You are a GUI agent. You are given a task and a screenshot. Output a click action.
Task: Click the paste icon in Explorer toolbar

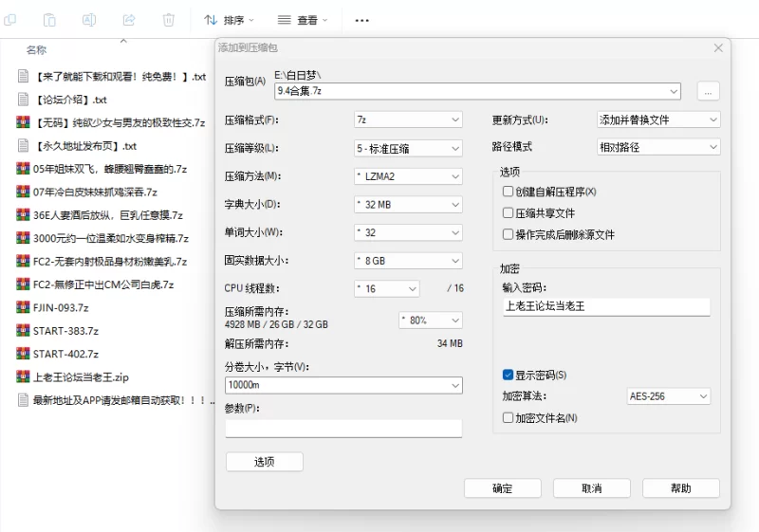49,20
